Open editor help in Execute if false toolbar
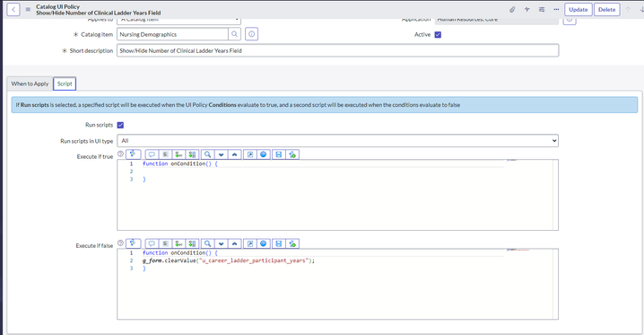This screenshot has height=335, width=644. pyautogui.click(x=264, y=243)
